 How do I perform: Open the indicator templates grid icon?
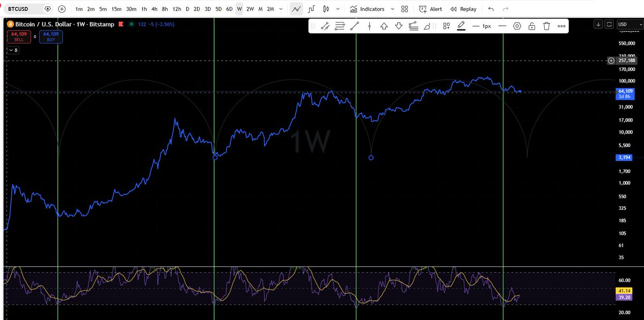point(405,9)
